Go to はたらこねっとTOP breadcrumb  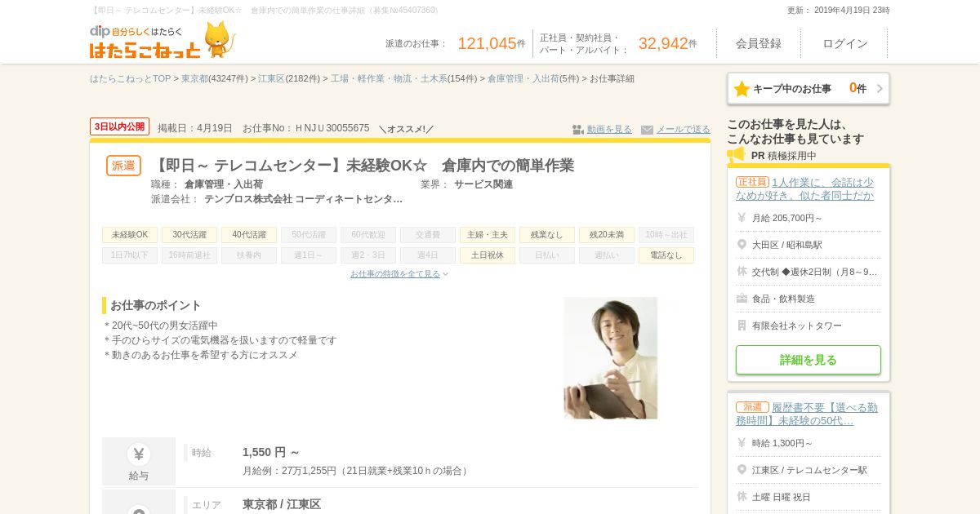tap(130, 79)
